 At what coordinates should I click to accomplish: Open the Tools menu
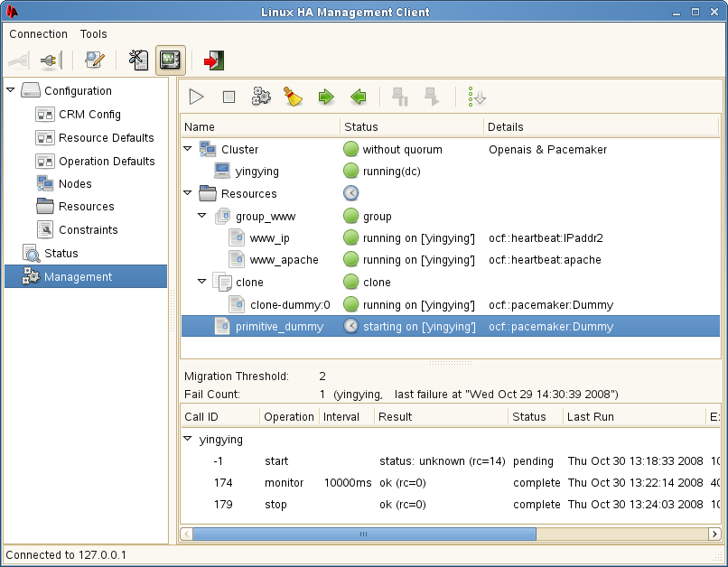(93, 34)
